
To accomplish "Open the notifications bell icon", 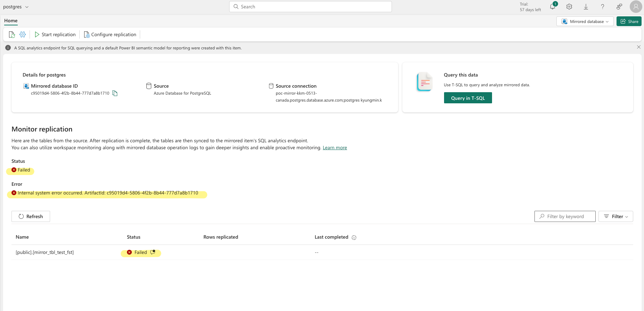I will click(x=553, y=7).
